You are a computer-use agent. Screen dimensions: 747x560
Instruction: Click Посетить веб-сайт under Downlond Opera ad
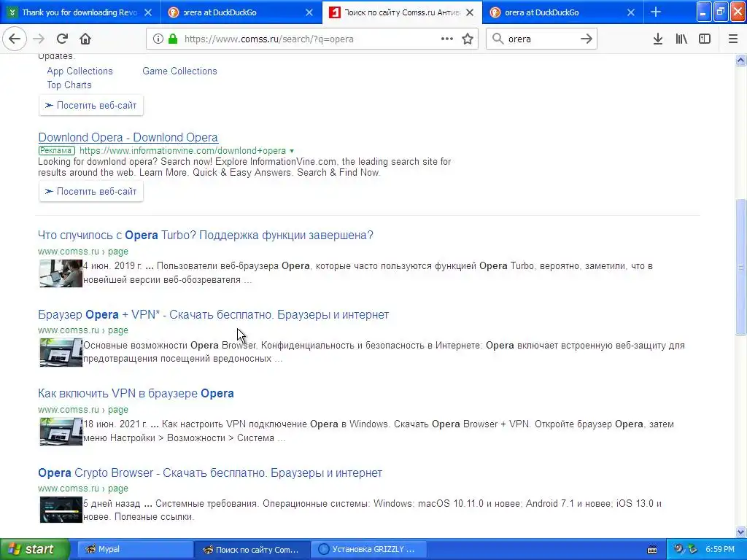click(91, 192)
